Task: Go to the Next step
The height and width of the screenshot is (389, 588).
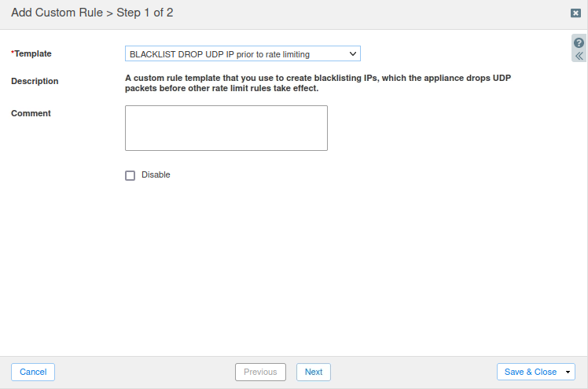Action: (314, 372)
